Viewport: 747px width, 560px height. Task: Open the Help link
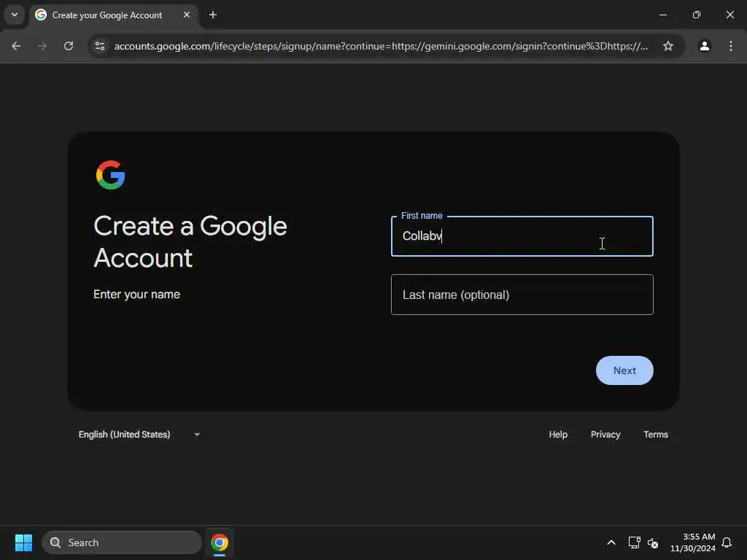click(x=558, y=435)
